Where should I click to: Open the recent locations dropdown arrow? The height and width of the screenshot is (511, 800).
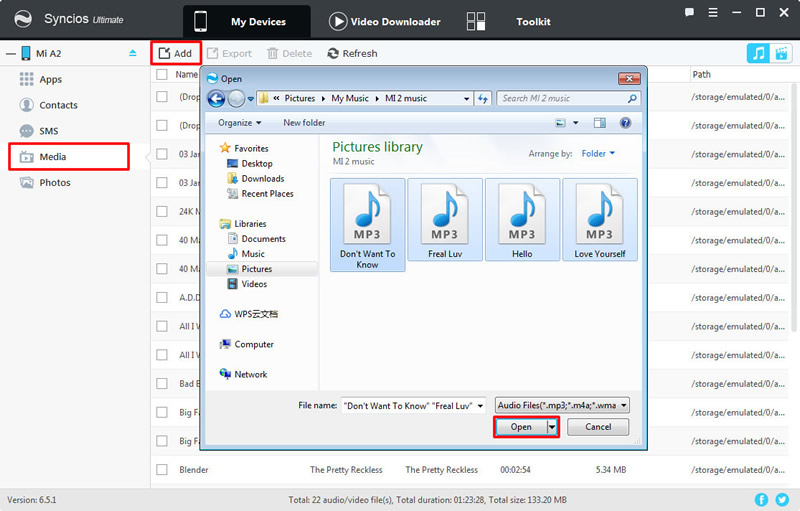coord(251,99)
